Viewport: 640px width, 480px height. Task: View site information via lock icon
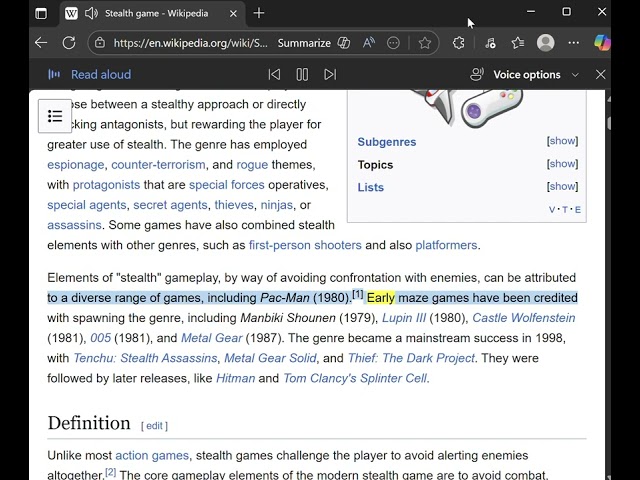pyautogui.click(x=100, y=43)
